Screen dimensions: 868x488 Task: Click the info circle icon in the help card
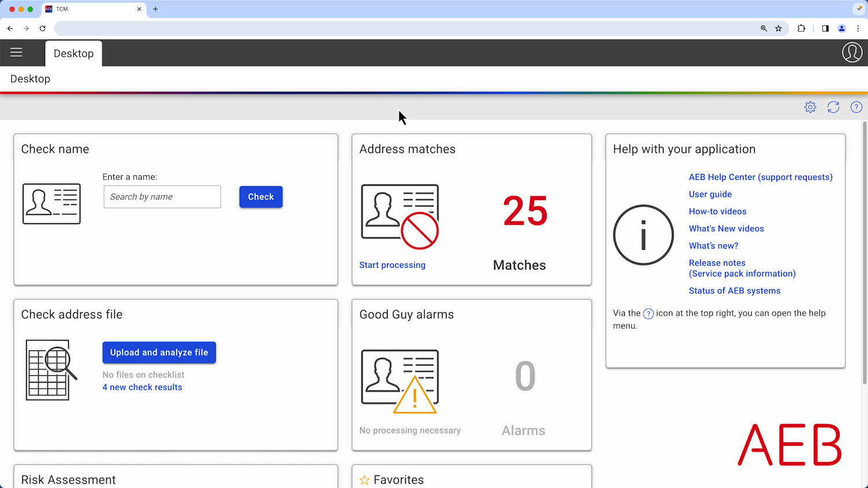point(643,235)
